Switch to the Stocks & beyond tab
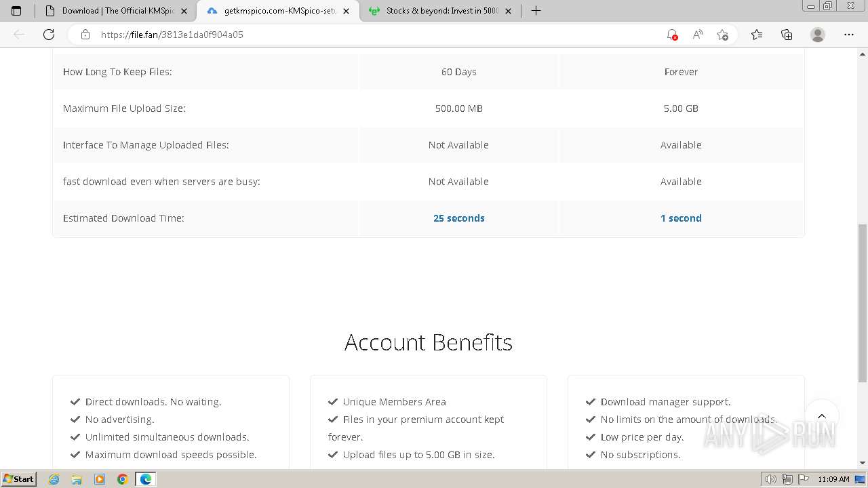The width and height of the screenshot is (868, 488). click(x=441, y=11)
